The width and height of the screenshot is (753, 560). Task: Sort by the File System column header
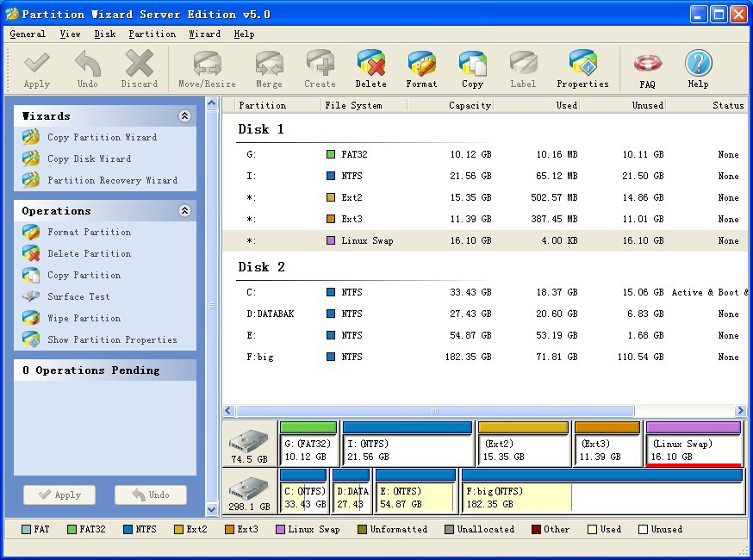[x=364, y=105]
